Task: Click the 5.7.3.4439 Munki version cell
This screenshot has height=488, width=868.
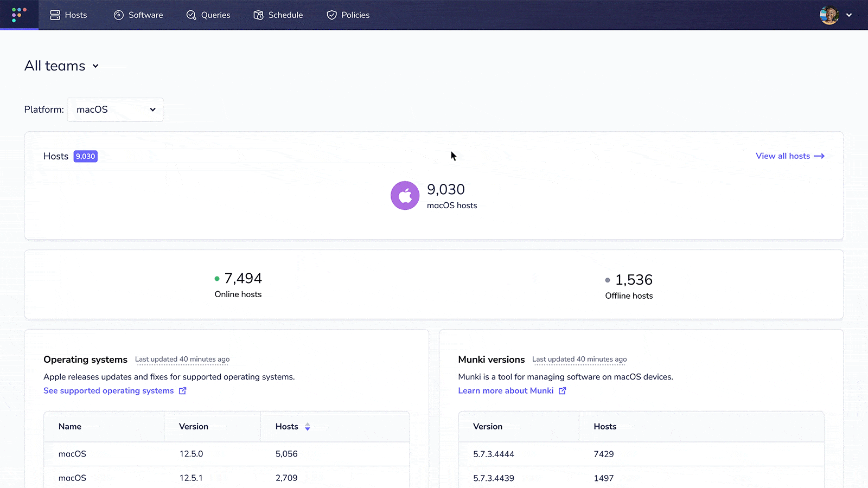Action: [494, 478]
